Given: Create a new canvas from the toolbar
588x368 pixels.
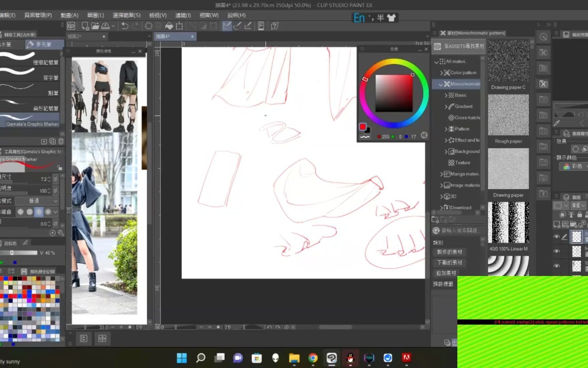Looking at the screenshot, I should tap(85, 26).
